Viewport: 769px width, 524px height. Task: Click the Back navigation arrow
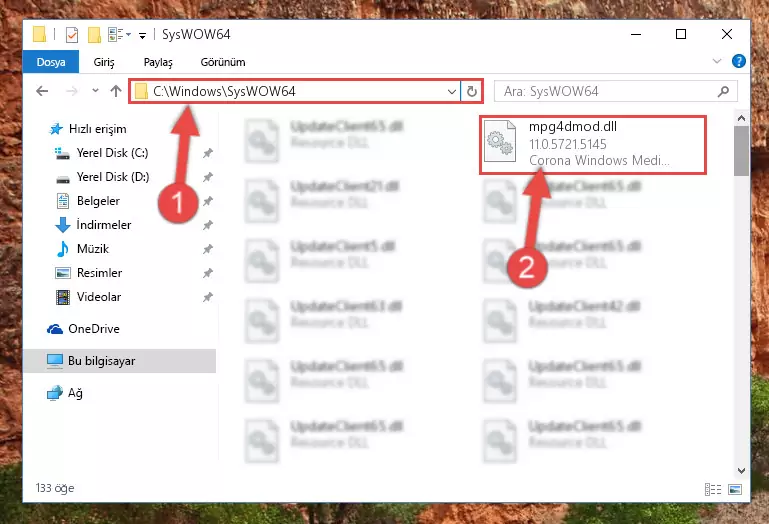tap(43, 91)
